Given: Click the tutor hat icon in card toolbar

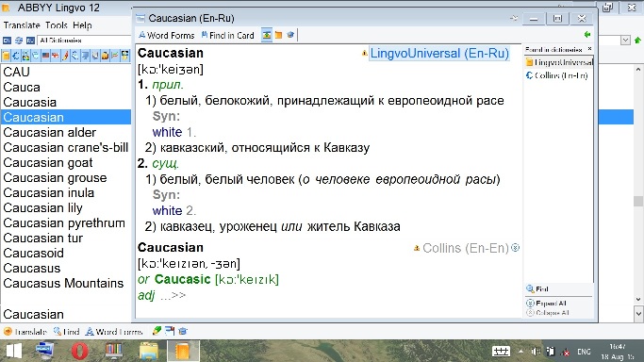Looking at the screenshot, I should click(x=290, y=35).
